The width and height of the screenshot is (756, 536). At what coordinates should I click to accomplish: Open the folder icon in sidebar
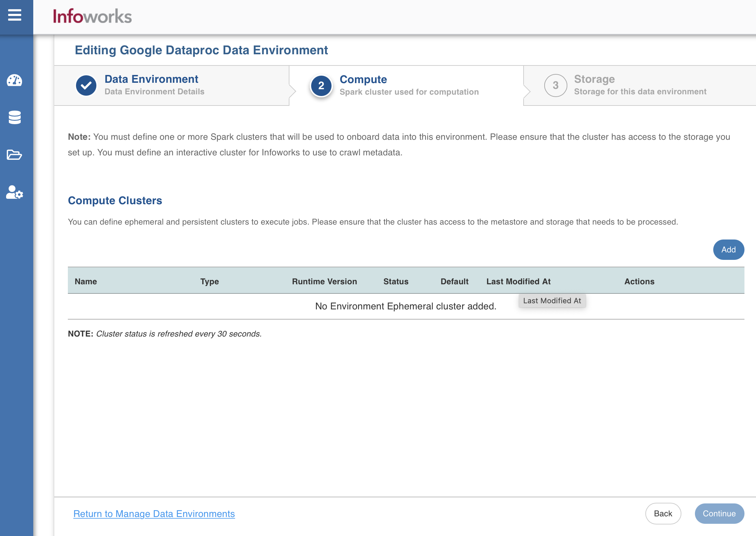coord(15,155)
